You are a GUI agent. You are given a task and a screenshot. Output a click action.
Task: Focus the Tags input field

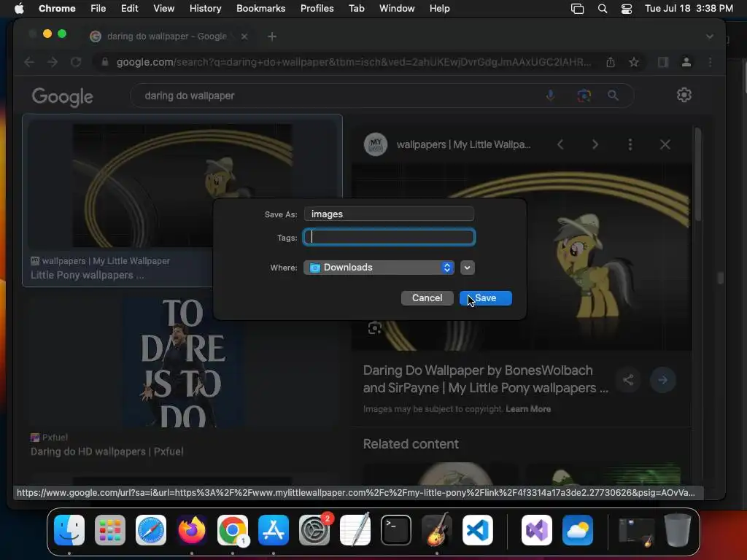(x=389, y=237)
